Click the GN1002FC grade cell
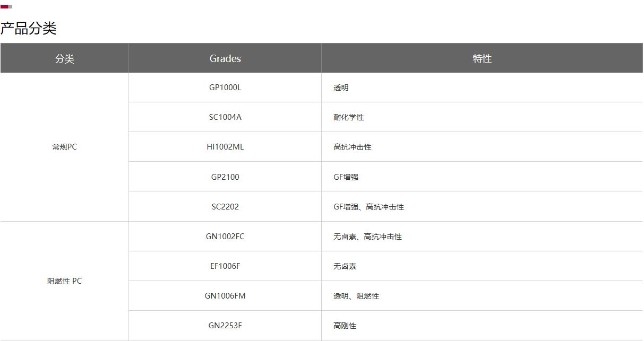This screenshot has width=644, height=341. pyautogui.click(x=225, y=237)
